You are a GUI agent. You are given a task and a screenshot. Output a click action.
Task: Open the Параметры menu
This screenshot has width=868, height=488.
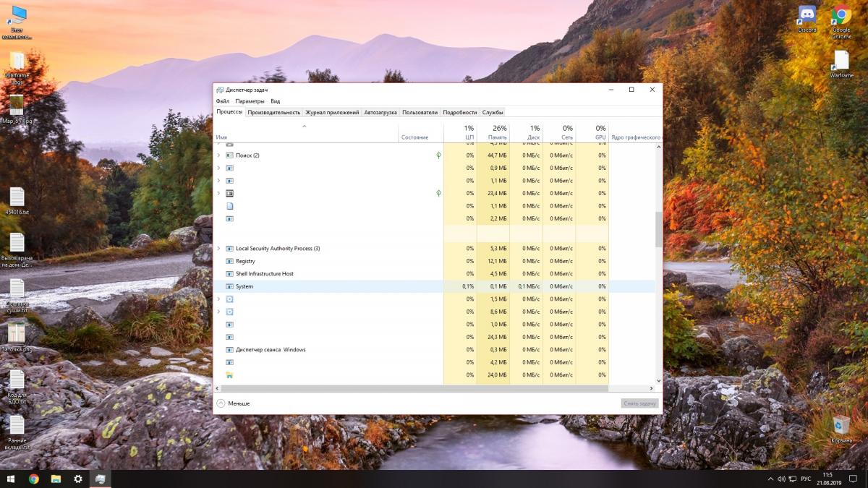point(250,101)
